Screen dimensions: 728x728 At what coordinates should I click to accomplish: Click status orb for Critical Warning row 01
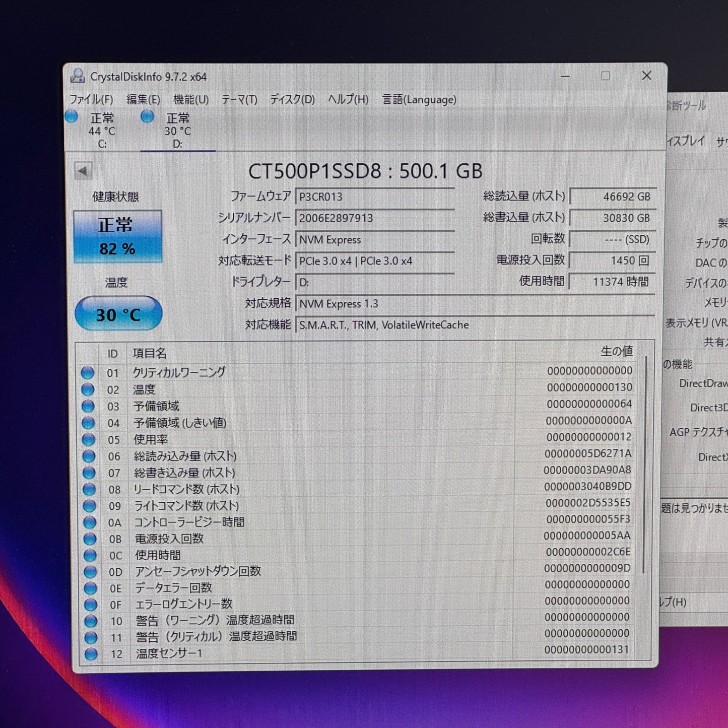(88, 373)
